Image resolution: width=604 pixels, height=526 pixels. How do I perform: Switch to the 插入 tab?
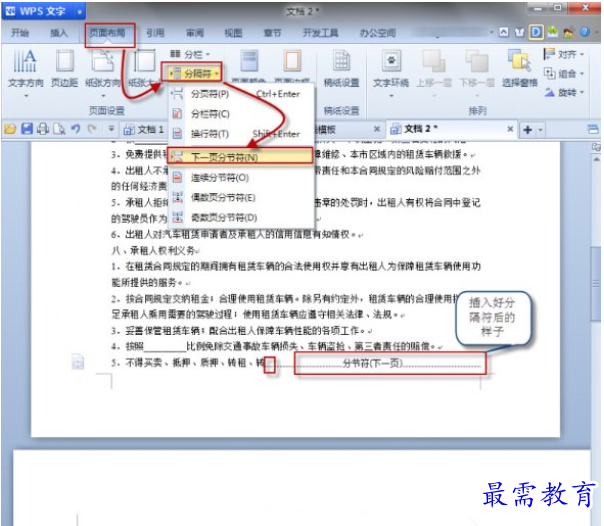pyautogui.click(x=59, y=33)
